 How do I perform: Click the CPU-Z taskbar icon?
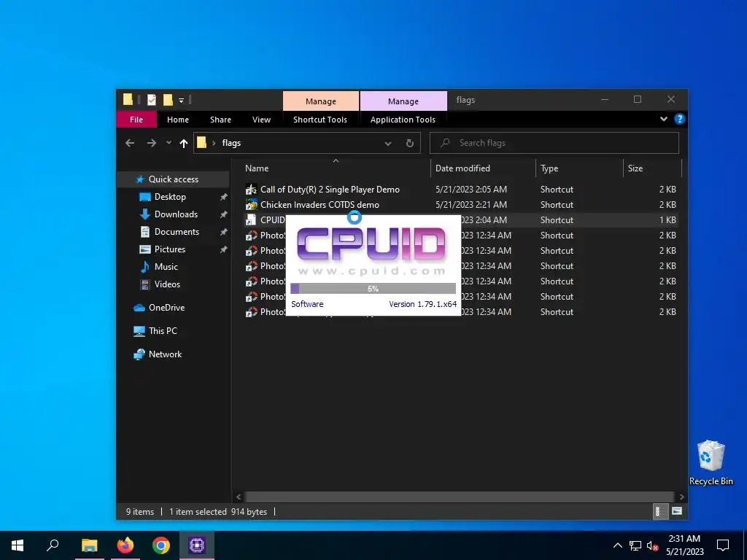pyautogui.click(x=197, y=545)
